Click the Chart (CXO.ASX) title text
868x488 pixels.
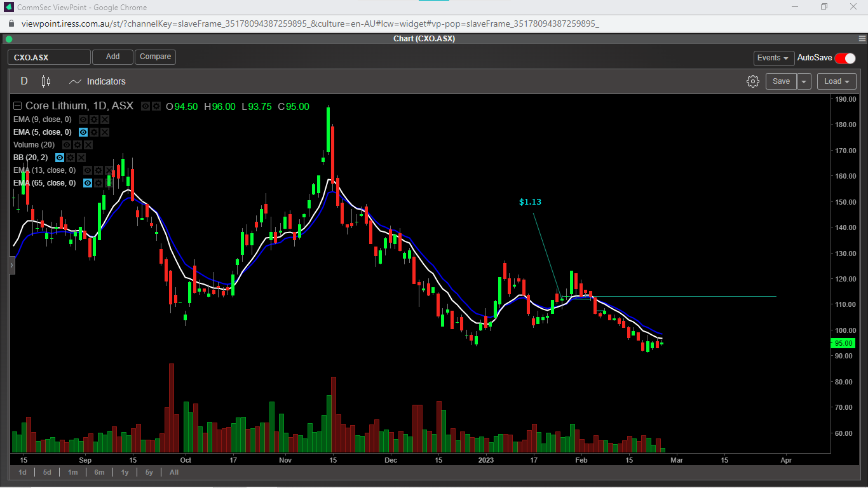point(424,39)
